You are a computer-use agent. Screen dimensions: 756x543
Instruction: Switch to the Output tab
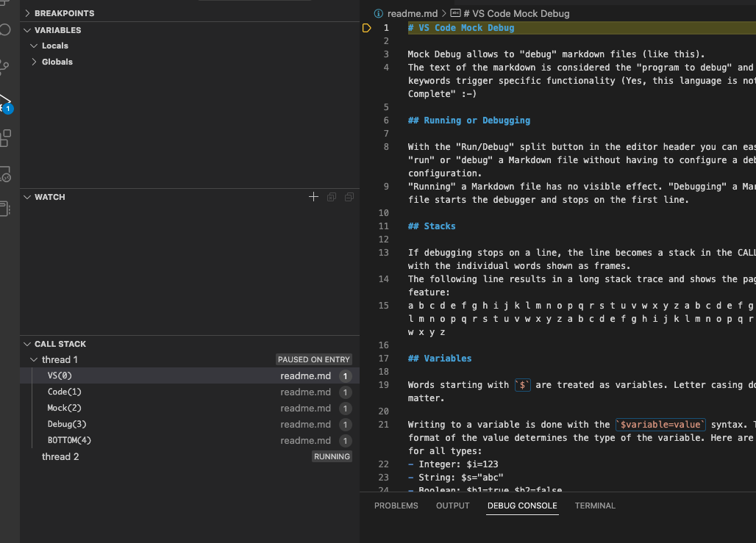click(x=453, y=506)
